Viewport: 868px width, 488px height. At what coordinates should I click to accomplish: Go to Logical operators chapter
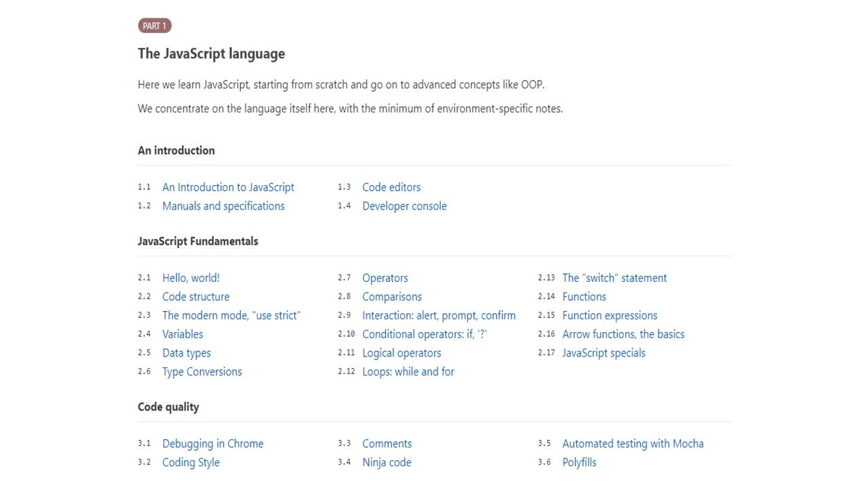coord(401,353)
